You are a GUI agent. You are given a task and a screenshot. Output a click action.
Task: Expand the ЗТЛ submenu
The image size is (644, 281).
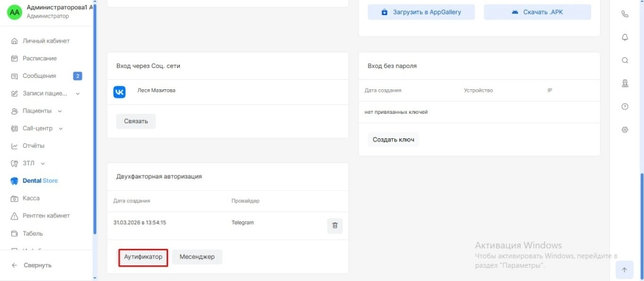44,163
